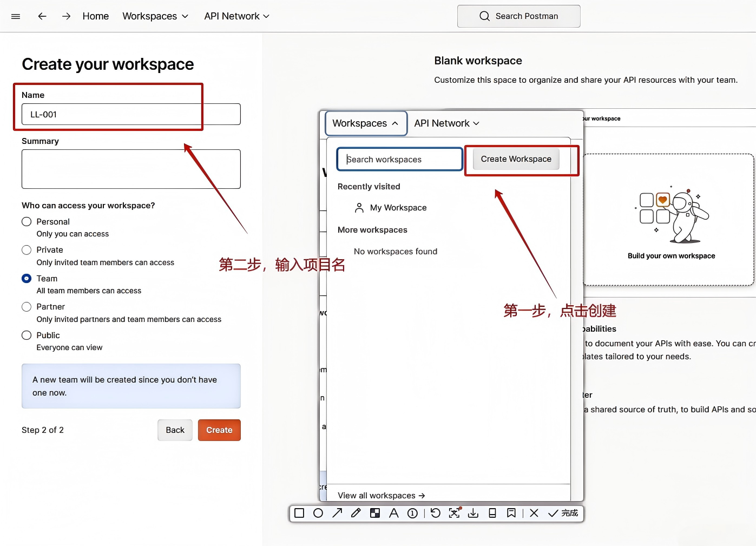Click the orange Create button
The image size is (756, 546).
click(x=219, y=430)
